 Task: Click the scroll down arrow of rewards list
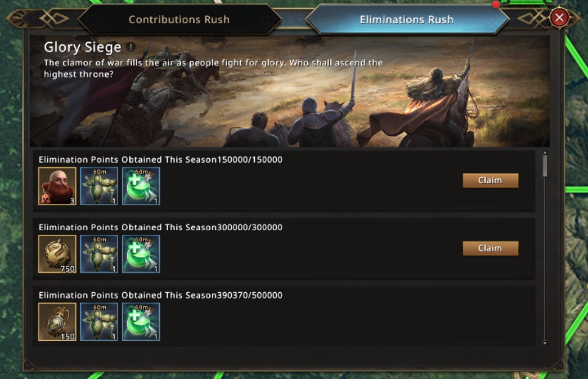(544, 342)
